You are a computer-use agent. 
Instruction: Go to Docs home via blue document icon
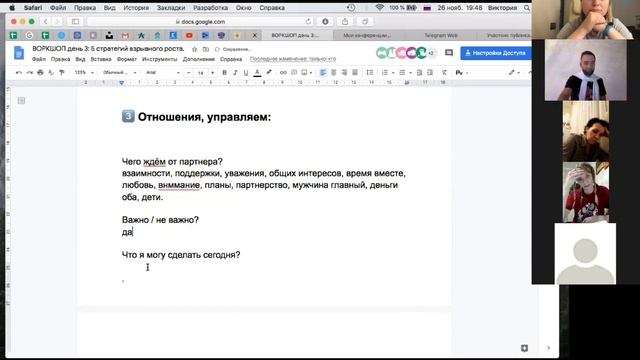coord(19,53)
